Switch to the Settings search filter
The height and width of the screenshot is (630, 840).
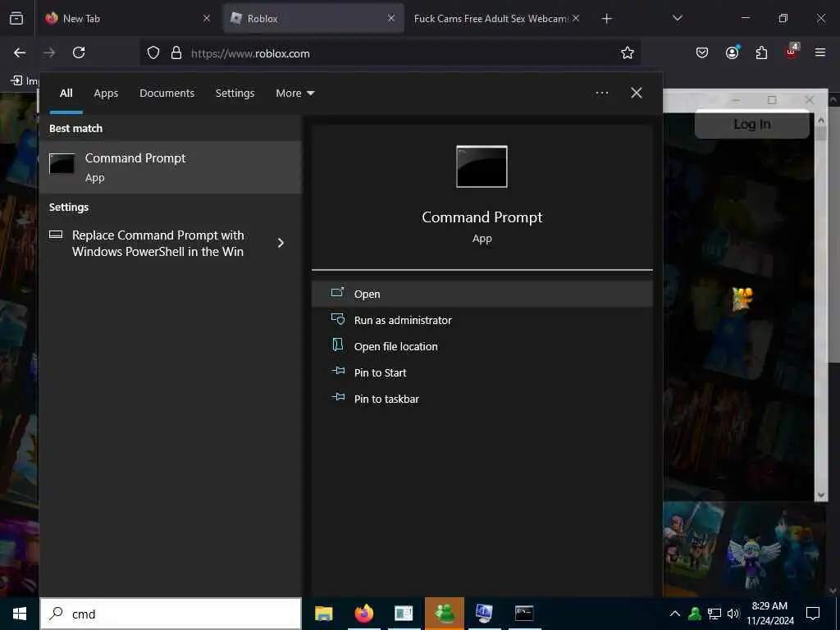coord(235,94)
